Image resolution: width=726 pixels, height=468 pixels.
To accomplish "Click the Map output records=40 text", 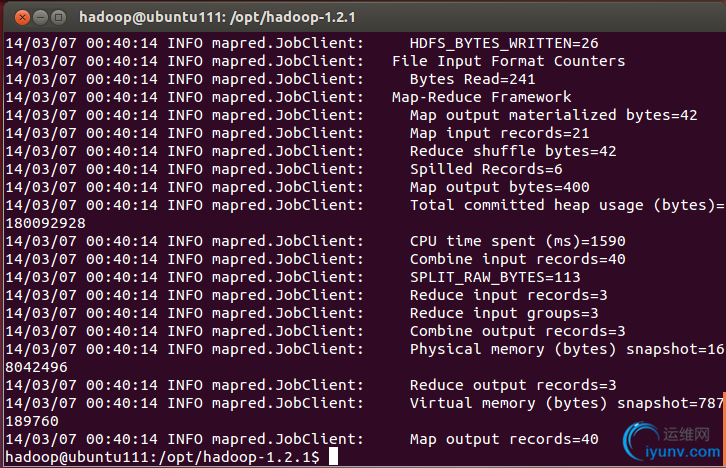I will (x=504, y=439).
